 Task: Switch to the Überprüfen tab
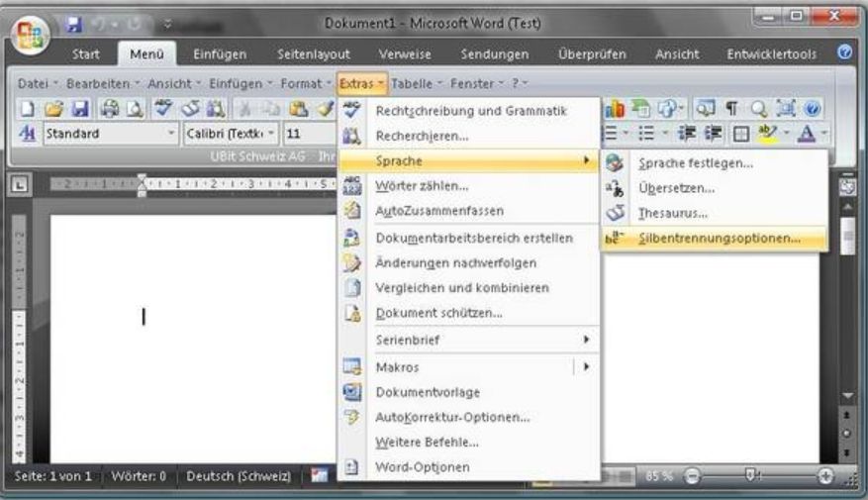(x=592, y=54)
